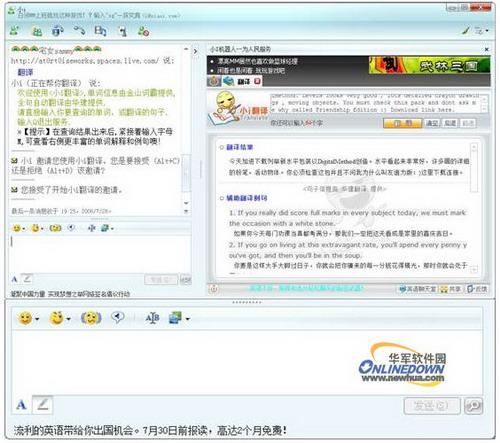Open the color scheme paintbrush icon

466,31
